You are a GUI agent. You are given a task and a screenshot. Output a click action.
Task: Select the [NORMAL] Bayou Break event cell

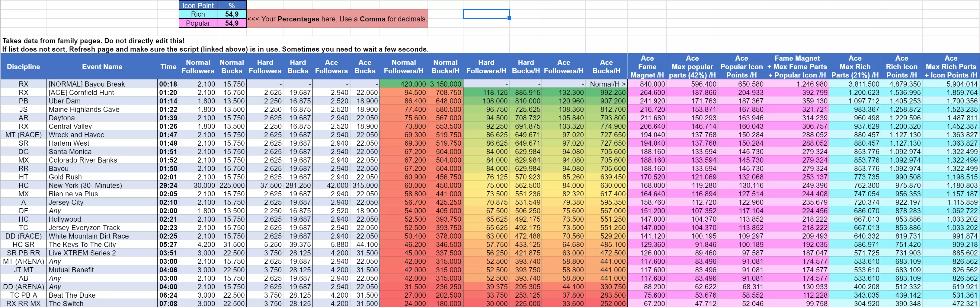(102, 84)
